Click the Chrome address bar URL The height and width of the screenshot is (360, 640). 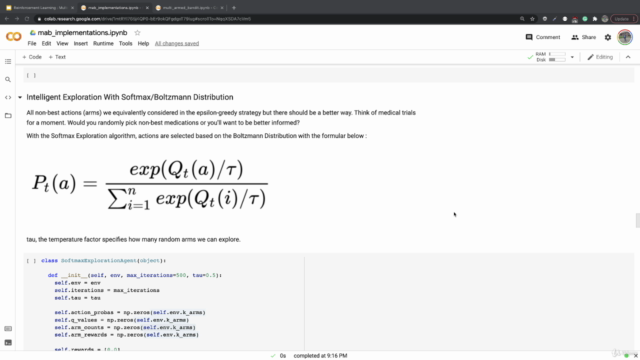[147, 19]
